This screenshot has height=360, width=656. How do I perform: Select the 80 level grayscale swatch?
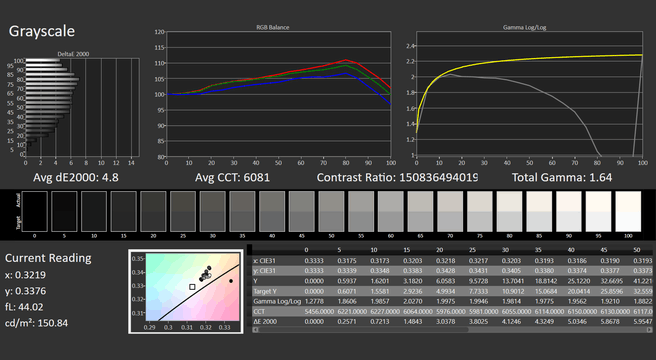click(510, 211)
